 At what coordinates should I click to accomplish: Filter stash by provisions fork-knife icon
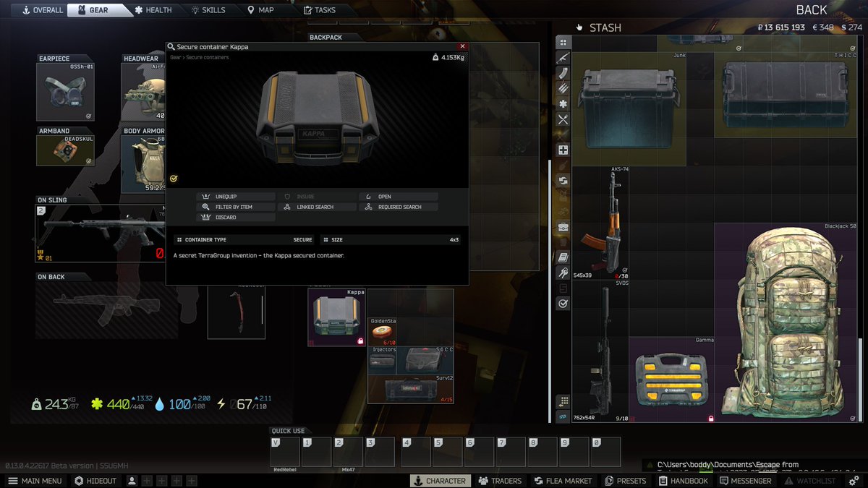pyautogui.click(x=563, y=120)
